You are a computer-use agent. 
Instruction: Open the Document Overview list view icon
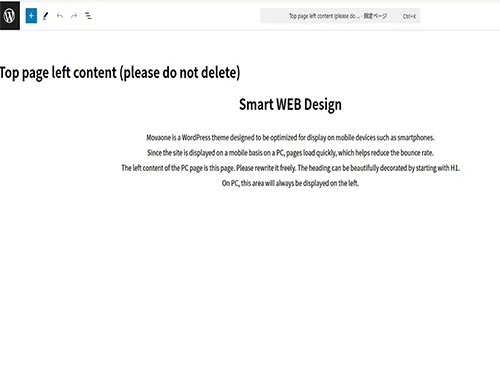click(88, 16)
